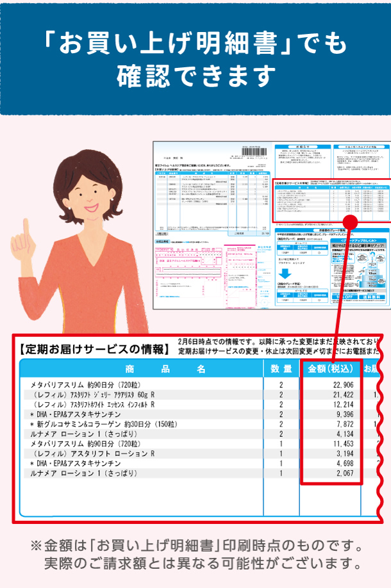
Task: Select the amount 4,134
Action: coord(345,434)
